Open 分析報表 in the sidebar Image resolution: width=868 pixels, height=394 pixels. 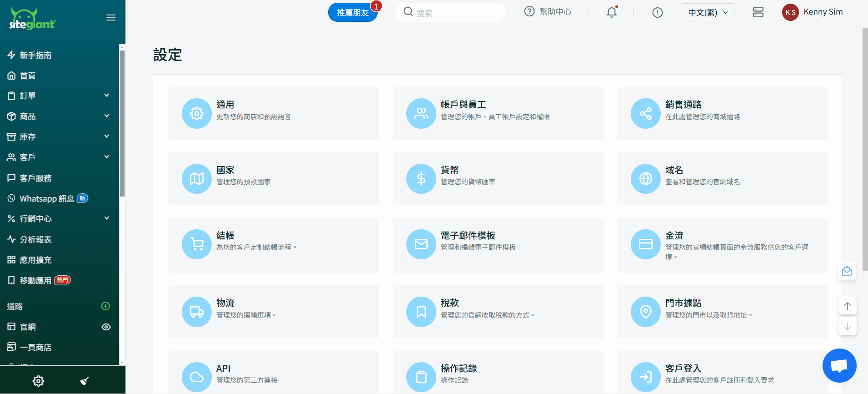tap(35, 239)
